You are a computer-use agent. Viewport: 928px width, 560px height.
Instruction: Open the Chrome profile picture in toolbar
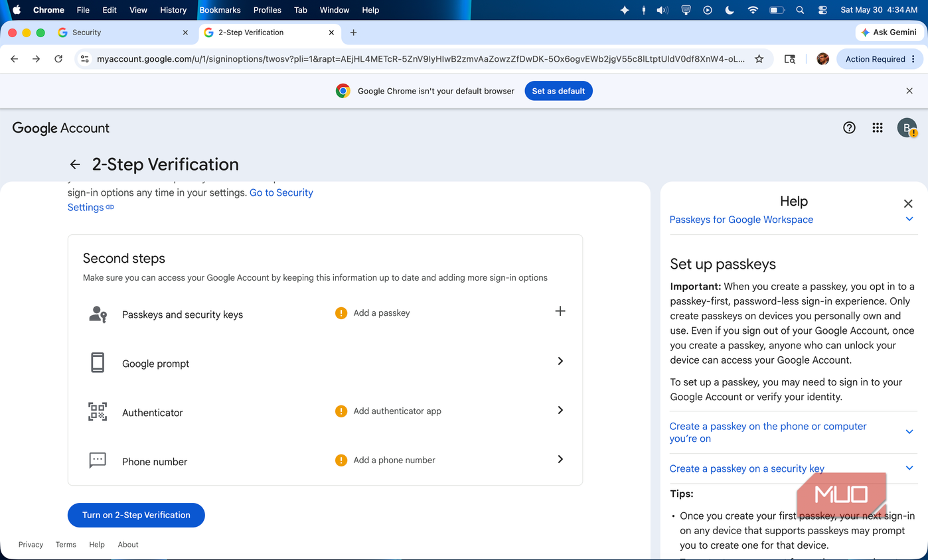(x=823, y=59)
